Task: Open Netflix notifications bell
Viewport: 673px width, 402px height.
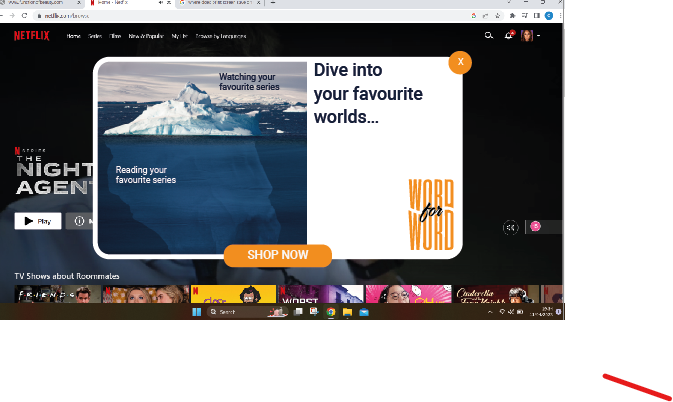Action: tap(509, 36)
